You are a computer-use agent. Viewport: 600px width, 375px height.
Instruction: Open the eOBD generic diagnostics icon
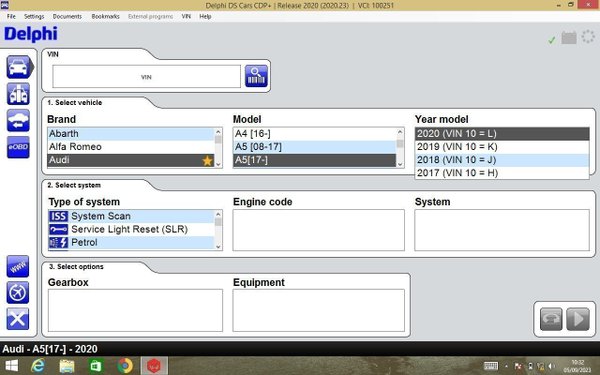[x=18, y=147]
